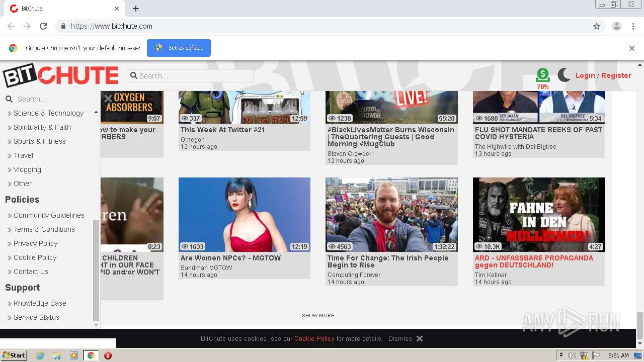Click sidebar scrollbar down arrow
Image resolution: width=644 pixels, height=362 pixels.
(96, 325)
